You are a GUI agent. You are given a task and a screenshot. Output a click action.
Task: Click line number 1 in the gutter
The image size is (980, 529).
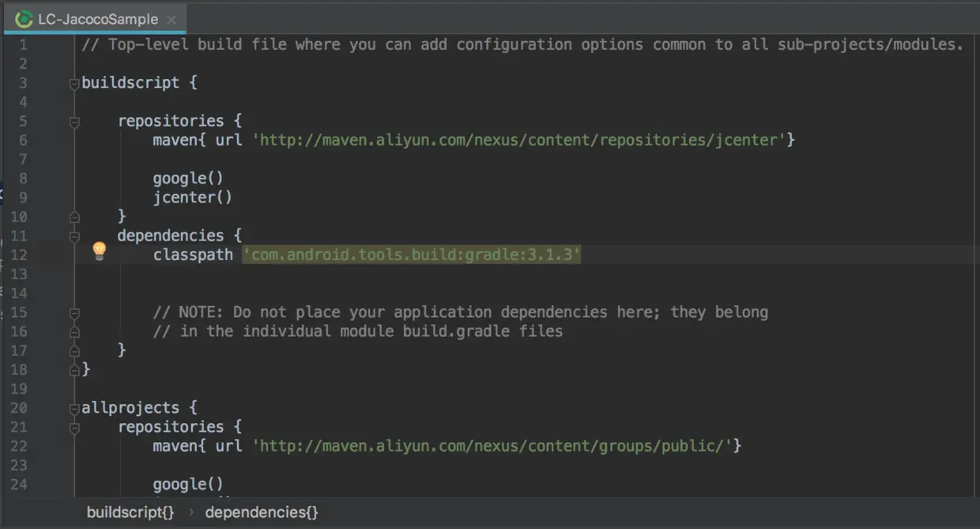[x=23, y=44]
